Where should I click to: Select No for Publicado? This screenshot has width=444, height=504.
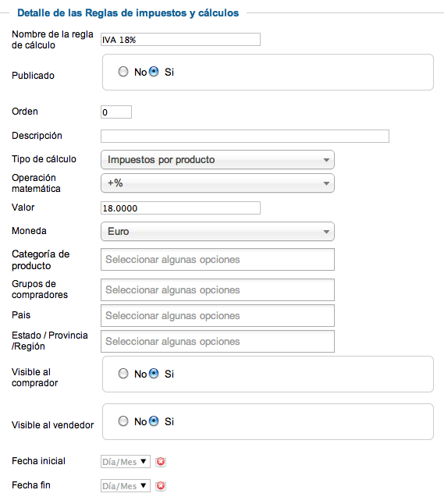[x=123, y=71]
